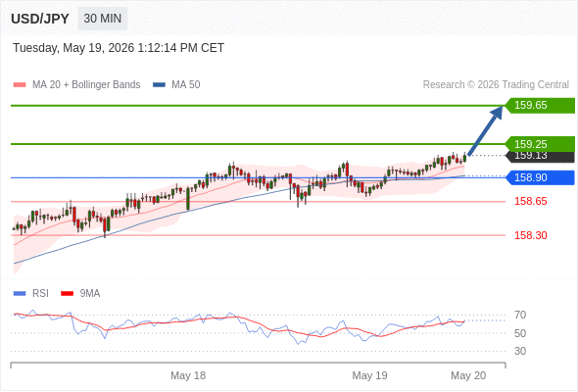Image resolution: width=578 pixels, height=392 pixels.
Task: Click the 159.25 green resistance tag
Action: point(540,144)
